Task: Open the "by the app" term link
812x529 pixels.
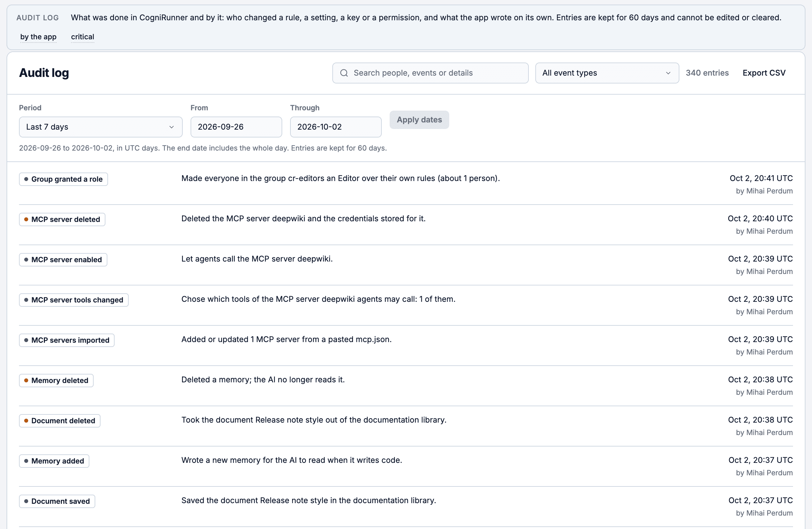Action: click(38, 37)
